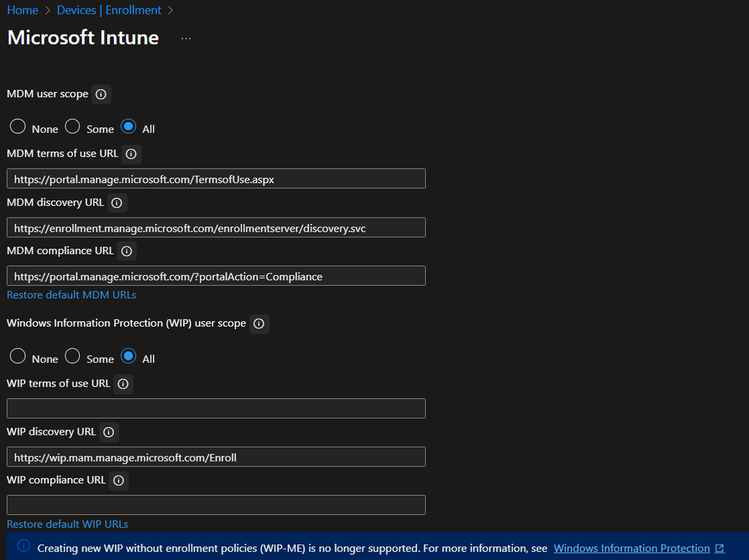Click info icon beside MDM user scope
Screen dimensions: 749x560
point(100,94)
